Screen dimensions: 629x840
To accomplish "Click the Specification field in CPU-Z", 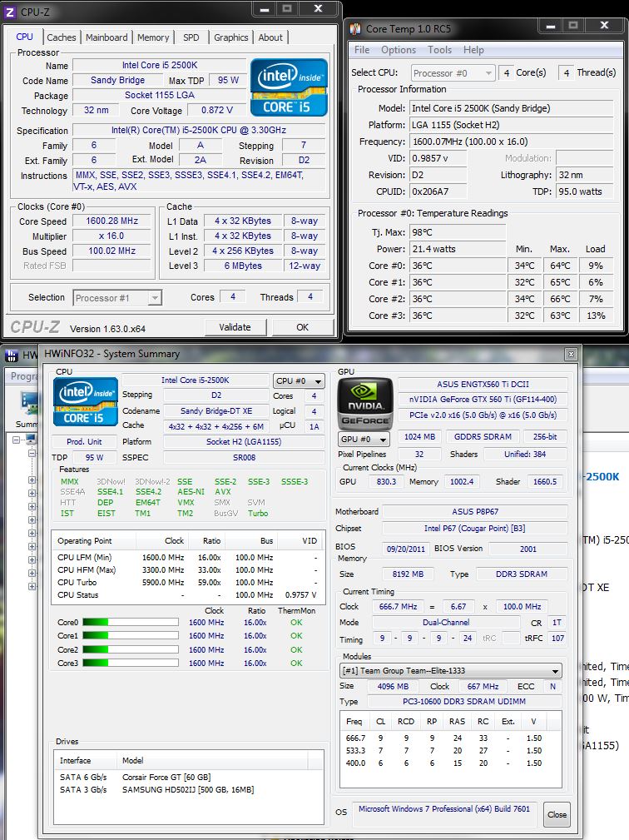I will 199,130.
